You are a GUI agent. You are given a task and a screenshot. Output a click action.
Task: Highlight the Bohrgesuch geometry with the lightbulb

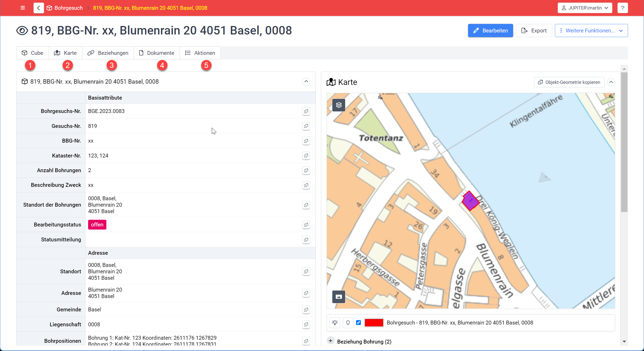point(335,323)
